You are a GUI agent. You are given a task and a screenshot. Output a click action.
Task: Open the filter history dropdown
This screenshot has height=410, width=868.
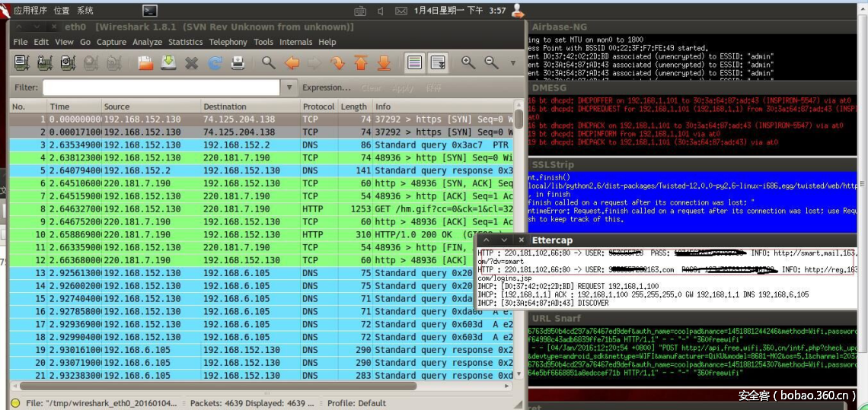click(289, 87)
